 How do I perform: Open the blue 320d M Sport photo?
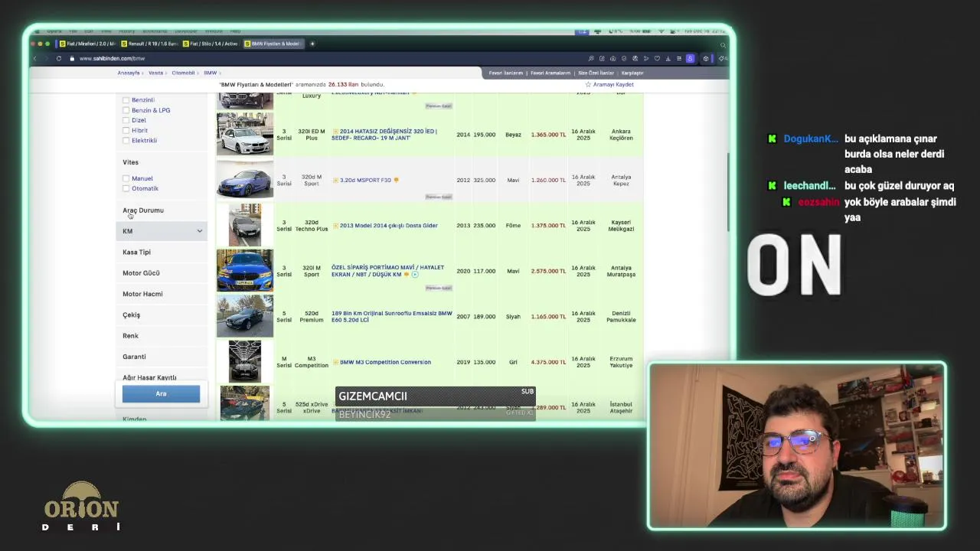point(245,180)
